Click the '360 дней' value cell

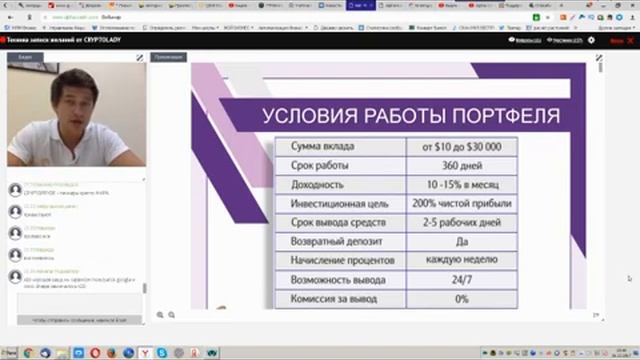click(462, 166)
